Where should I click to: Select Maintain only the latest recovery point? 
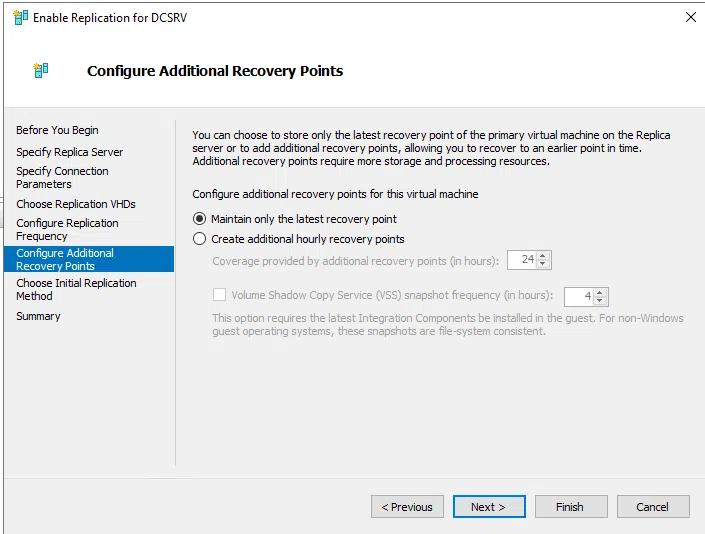click(x=200, y=219)
